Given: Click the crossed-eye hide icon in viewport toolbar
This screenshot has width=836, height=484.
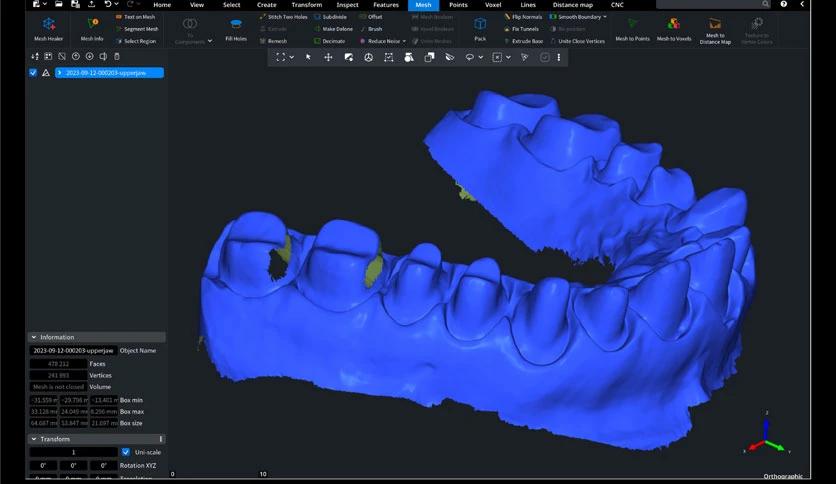Looking at the screenshot, I should click(449, 57).
